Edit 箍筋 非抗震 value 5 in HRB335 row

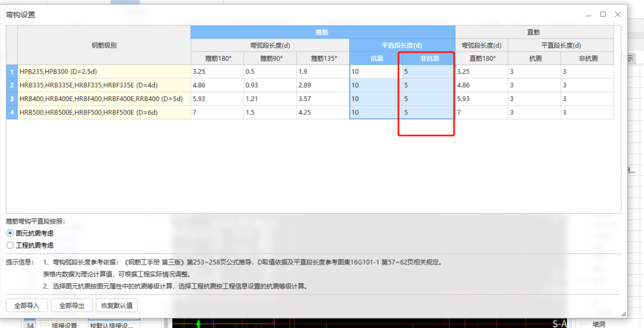point(429,85)
